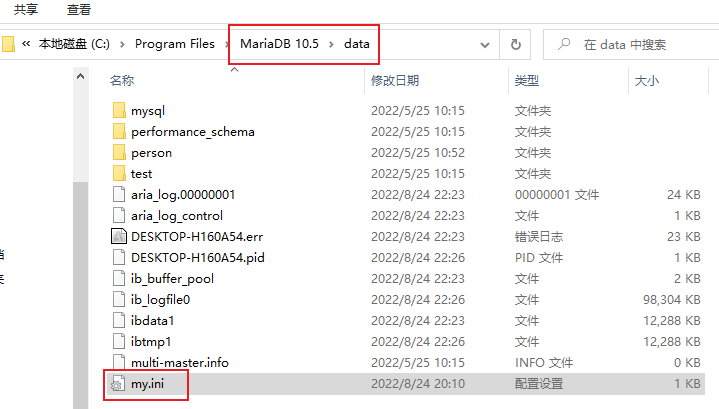Expand hidden path with « chevrons
The image size is (719, 409).
[x=26, y=44]
